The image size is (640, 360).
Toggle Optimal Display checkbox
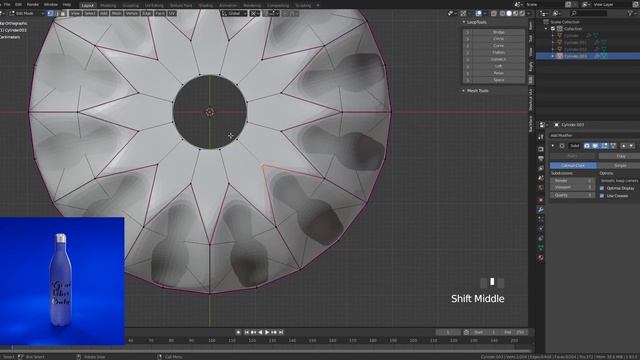602,188
